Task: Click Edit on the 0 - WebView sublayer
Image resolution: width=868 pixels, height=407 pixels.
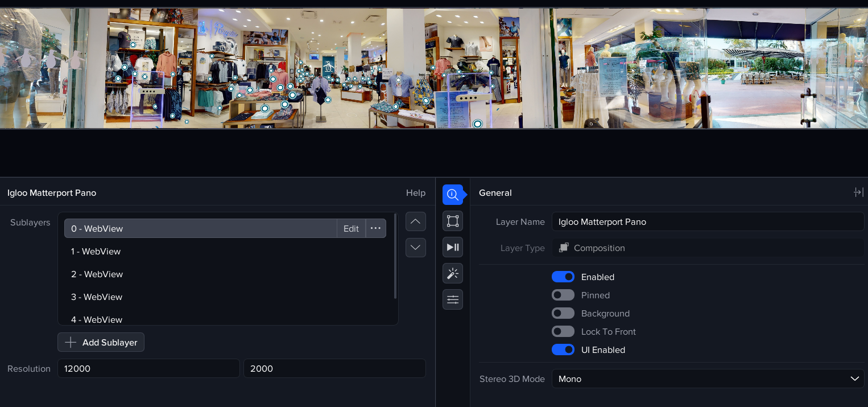Action: pos(351,228)
